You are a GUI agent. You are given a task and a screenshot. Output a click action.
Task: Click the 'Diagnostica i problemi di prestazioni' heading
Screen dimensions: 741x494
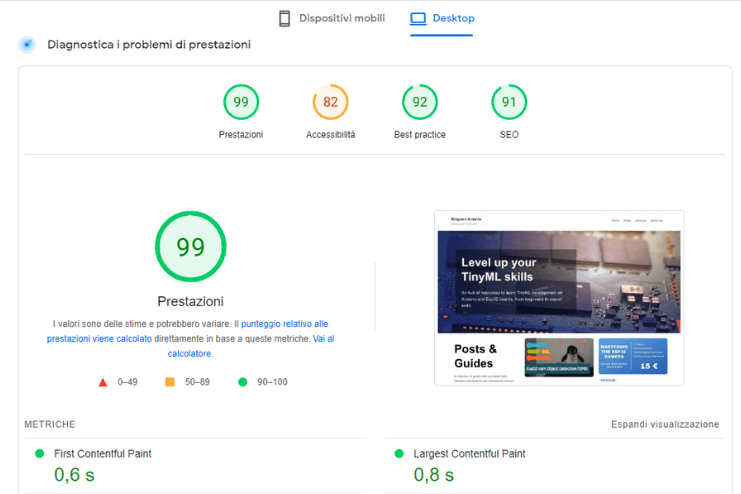point(149,45)
